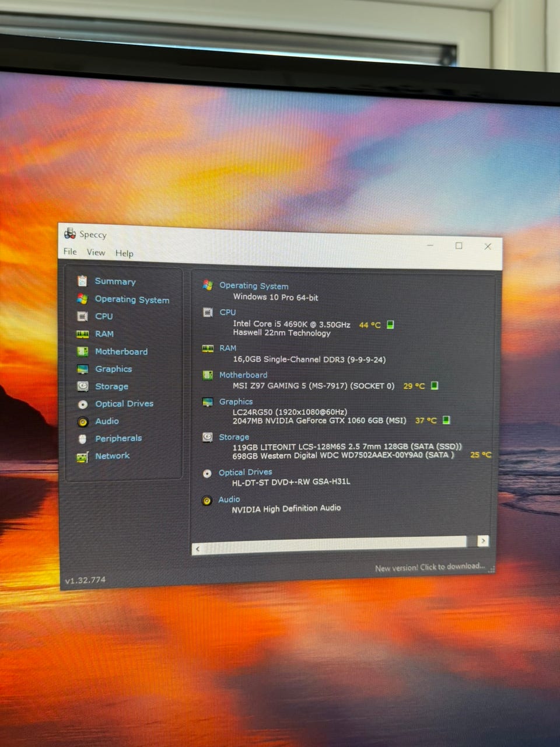Click the board icon beside Motherboard heading
Viewport: 560px width, 747px height.
208,375
